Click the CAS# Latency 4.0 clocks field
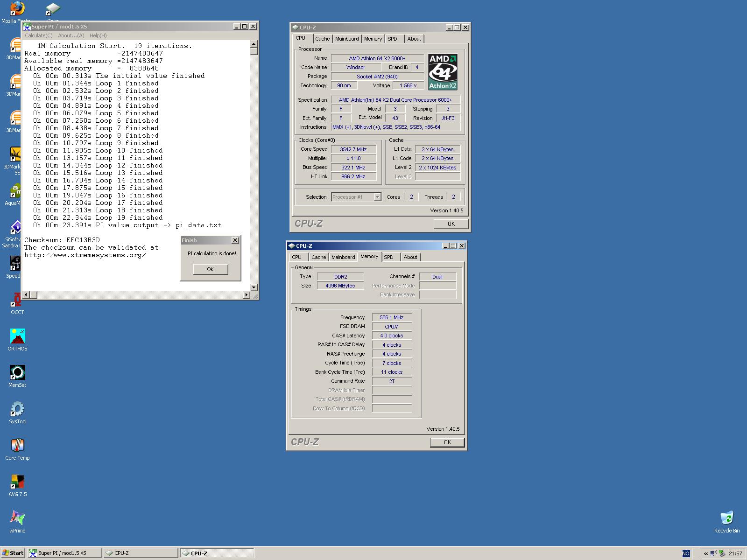The height and width of the screenshot is (560, 747). (x=392, y=336)
